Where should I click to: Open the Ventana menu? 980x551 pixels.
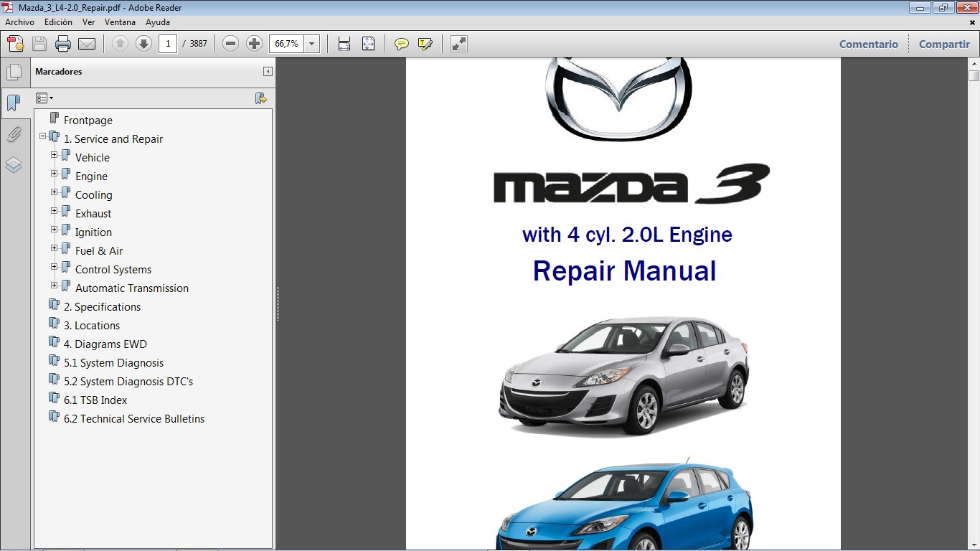tap(120, 22)
